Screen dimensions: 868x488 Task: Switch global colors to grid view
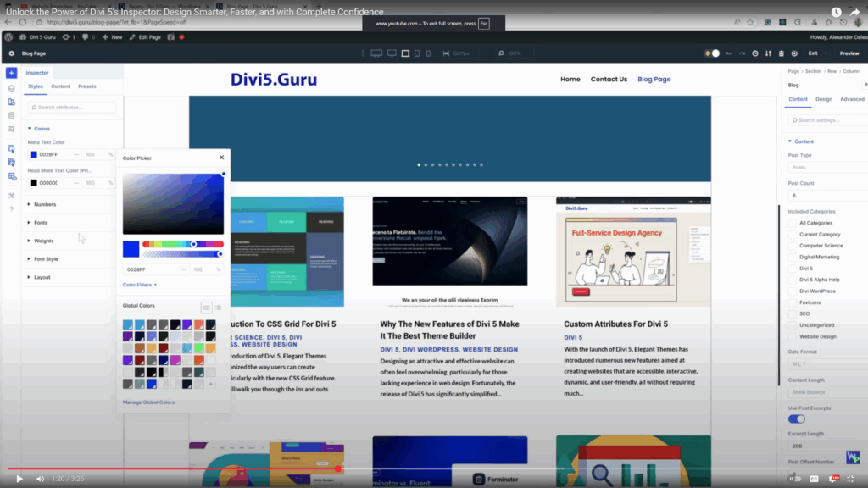coord(207,308)
